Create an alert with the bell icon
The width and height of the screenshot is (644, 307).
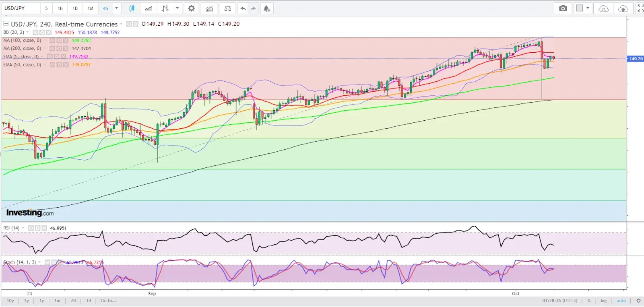click(x=266, y=8)
